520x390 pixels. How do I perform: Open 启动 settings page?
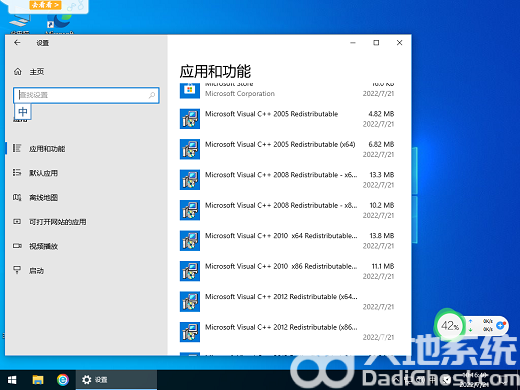[36, 271]
